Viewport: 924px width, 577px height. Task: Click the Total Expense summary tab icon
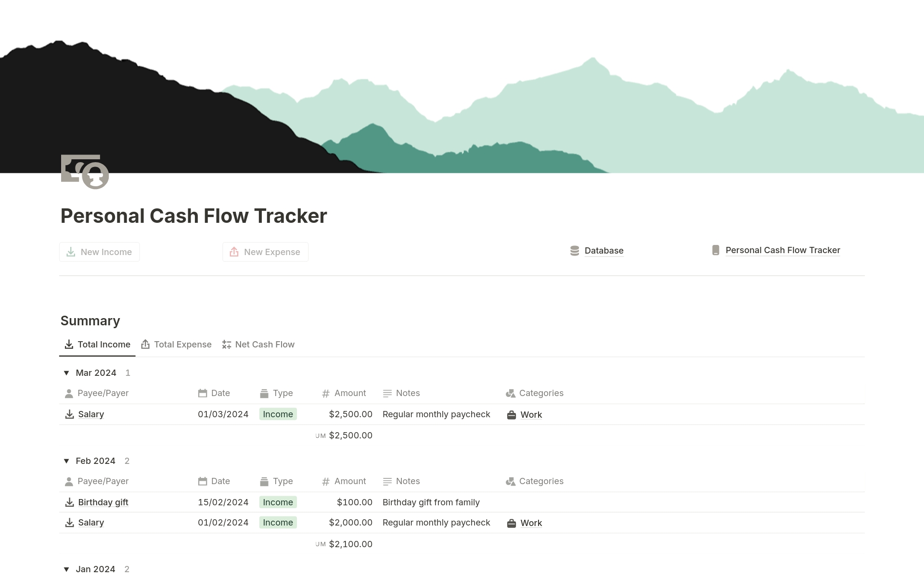[145, 345]
